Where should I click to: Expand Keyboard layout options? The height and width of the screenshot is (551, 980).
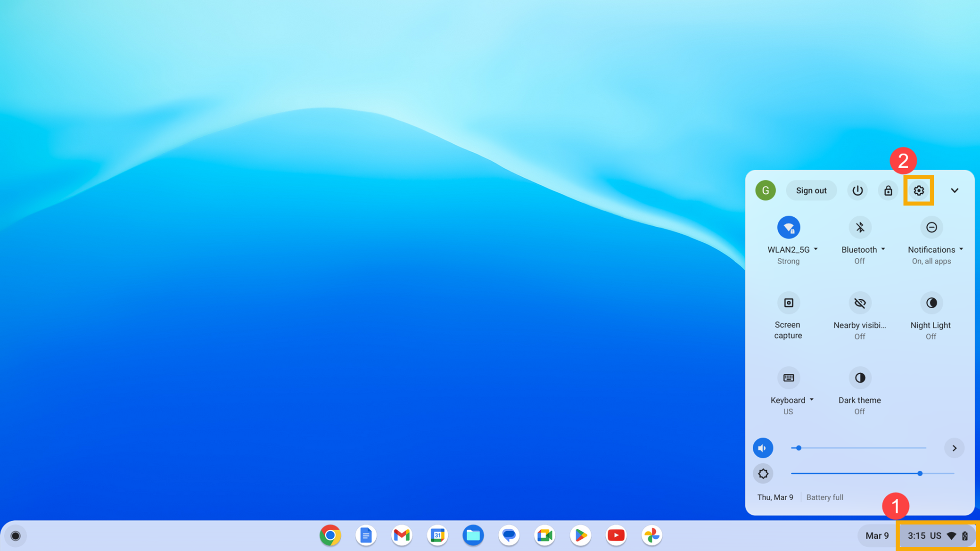click(812, 400)
